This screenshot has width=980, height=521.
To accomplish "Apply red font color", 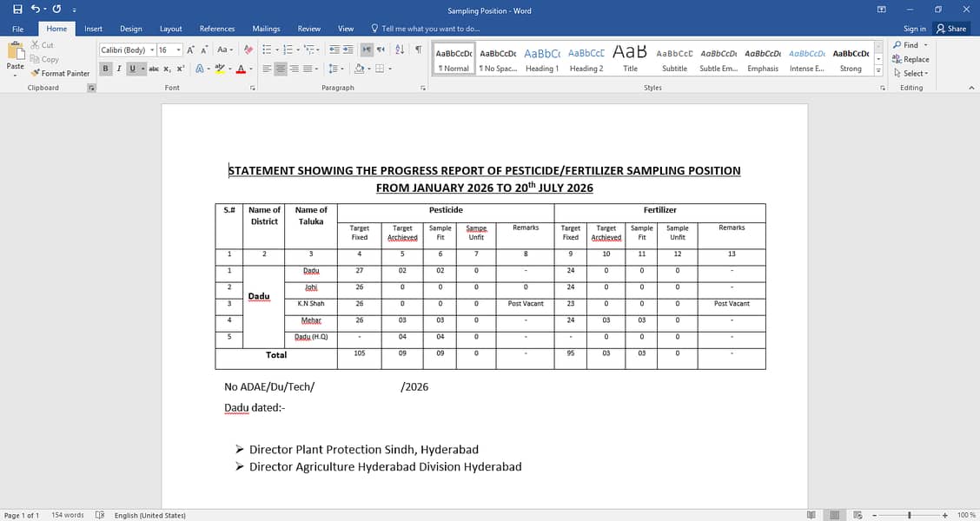I will (x=241, y=69).
